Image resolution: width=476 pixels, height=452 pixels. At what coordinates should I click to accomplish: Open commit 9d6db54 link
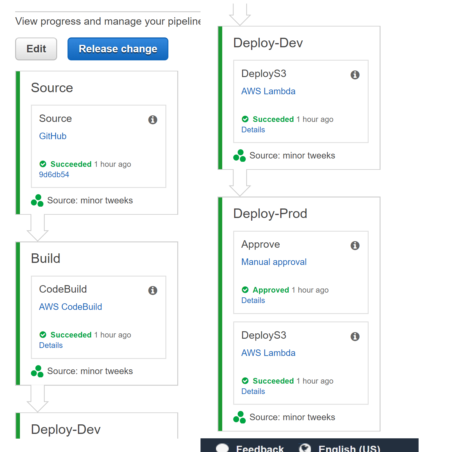(54, 175)
